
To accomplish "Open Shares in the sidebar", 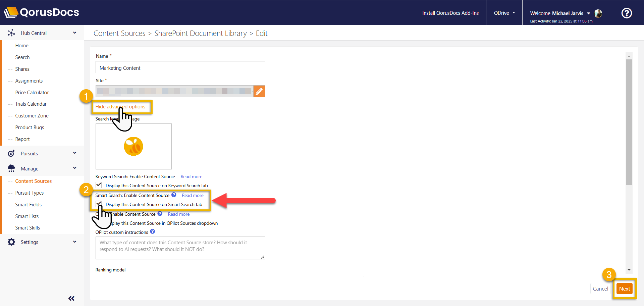I will coord(22,69).
